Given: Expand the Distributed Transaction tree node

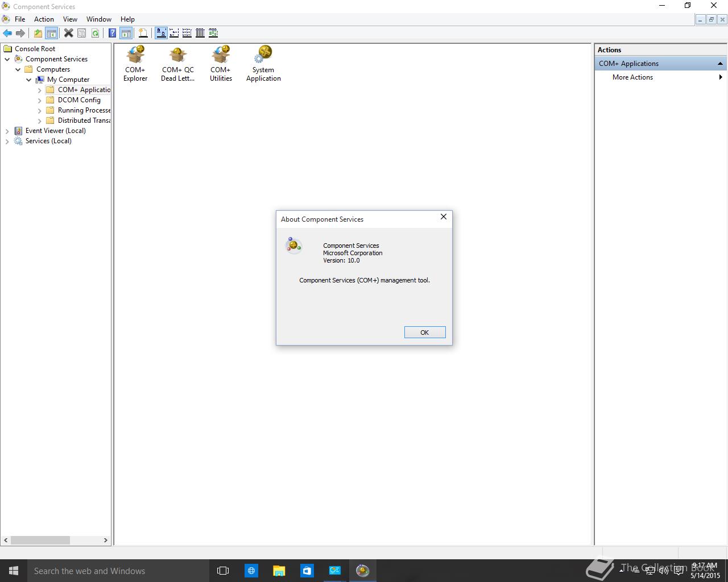Looking at the screenshot, I should coord(40,120).
